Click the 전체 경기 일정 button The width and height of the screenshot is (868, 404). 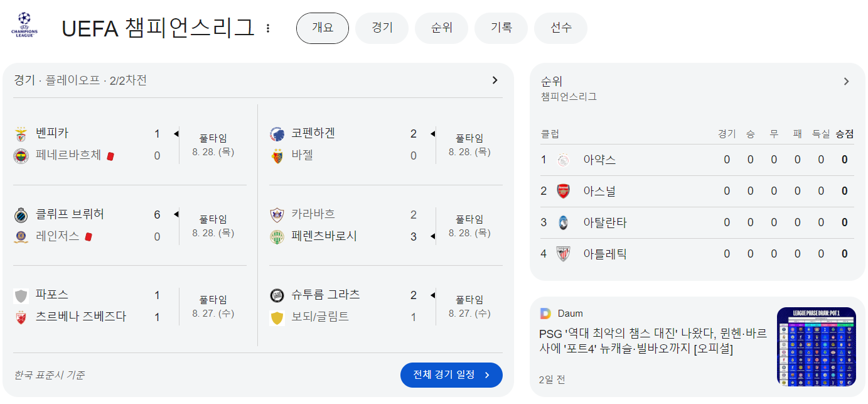pos(451,375)
